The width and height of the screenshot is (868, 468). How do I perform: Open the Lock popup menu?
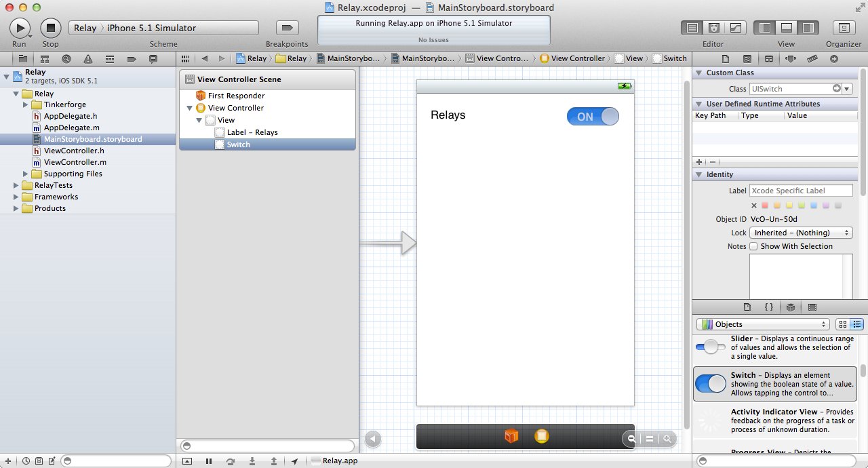point(801,233)
